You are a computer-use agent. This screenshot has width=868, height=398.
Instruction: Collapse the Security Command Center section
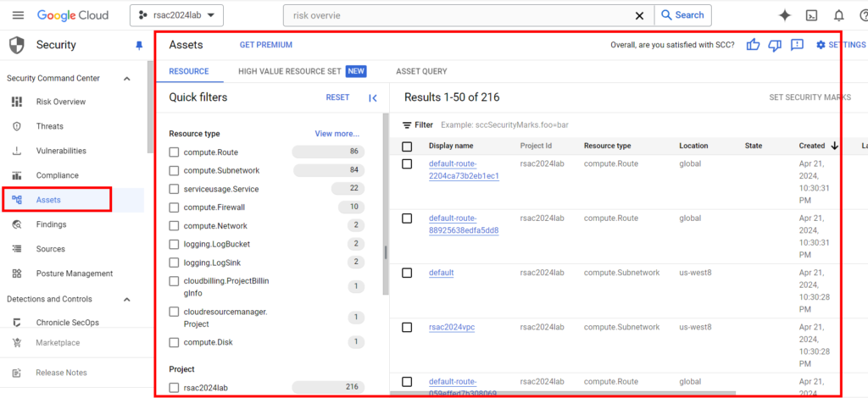pyautogui.click(x=127, y=79)
